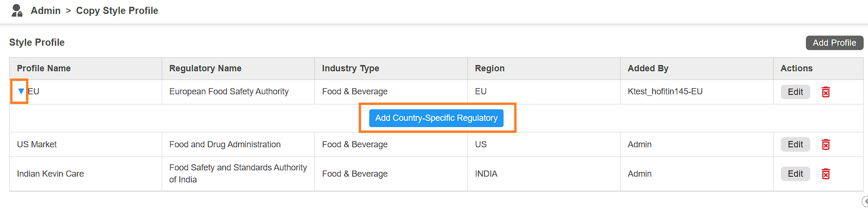This screenshot has height=208, width=868.
Task: Click the Added By column header
Action: click(648, 68)
